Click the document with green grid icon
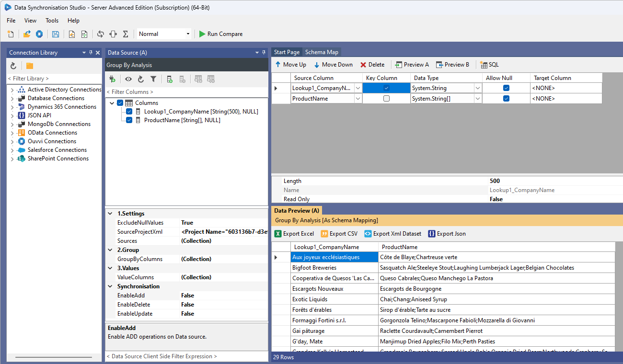Image resolution: width=623 pixels, height=364 pixels. click(x=84, y=34)
